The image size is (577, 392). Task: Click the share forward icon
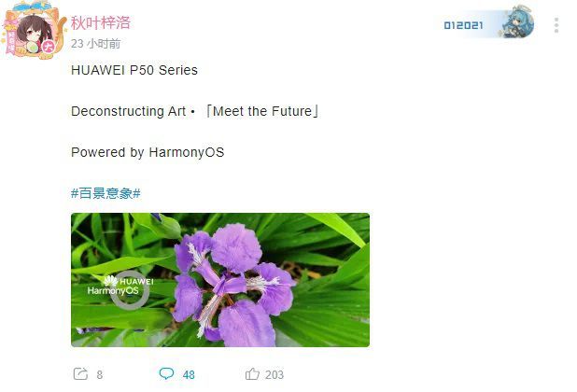[80, 374]
